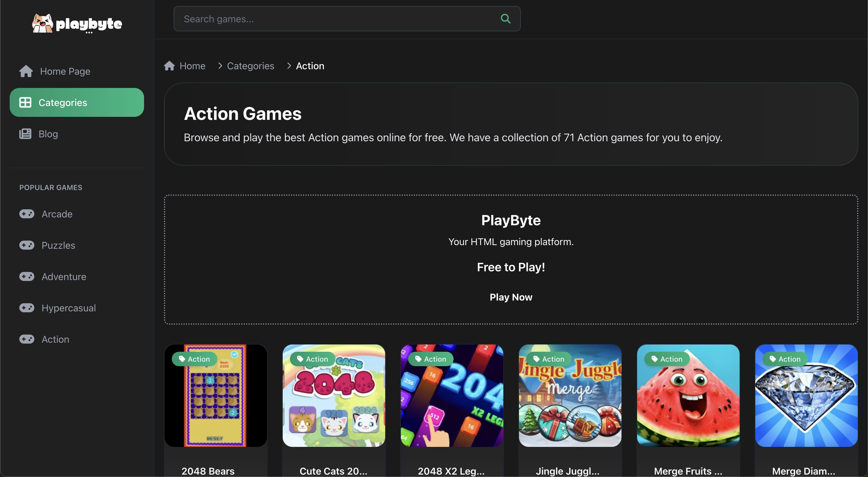Image resolution: width=868 pixels, height=477 pixels.
Task: Click the Cute Cats 20... title
Action: (x=333, y=471)
